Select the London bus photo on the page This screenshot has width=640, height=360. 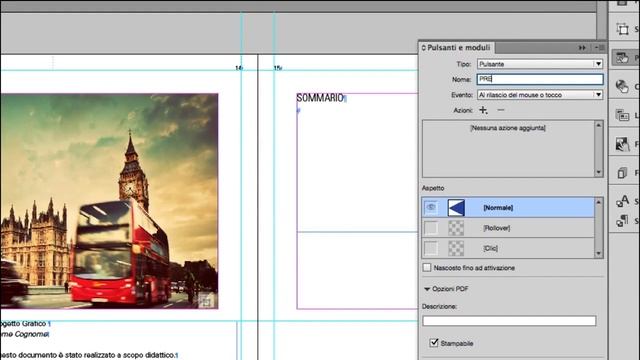pyautogui.click(x=109, y=201)
